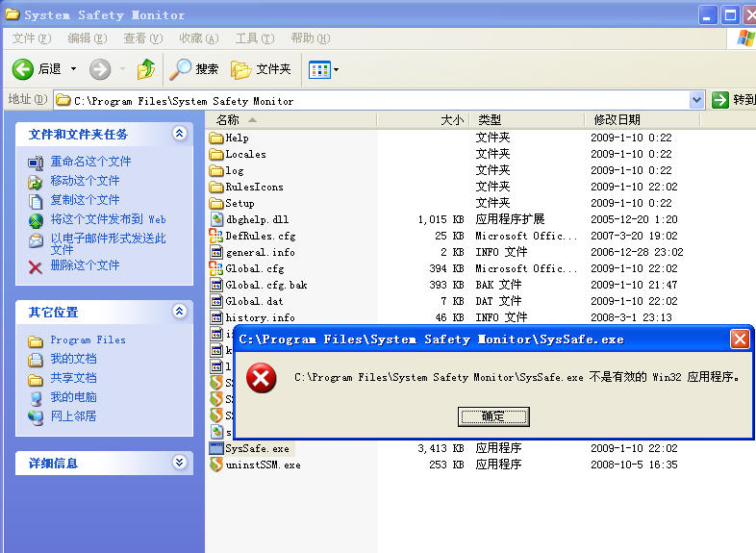756x553 pixels.
Task: Click the Windows flag logo icon
Action: pos(745,38)
